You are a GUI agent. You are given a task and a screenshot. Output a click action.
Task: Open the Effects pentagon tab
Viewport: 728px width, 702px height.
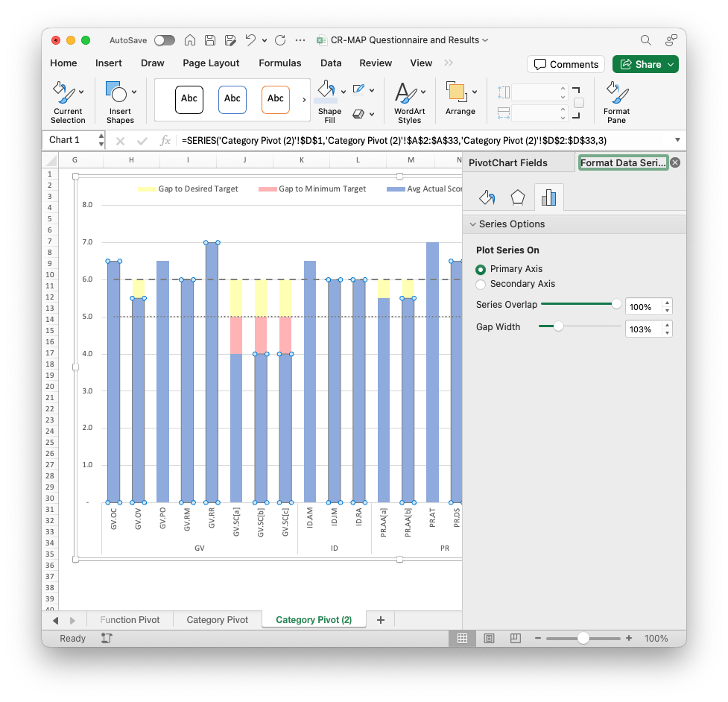[x=518, y=197]
